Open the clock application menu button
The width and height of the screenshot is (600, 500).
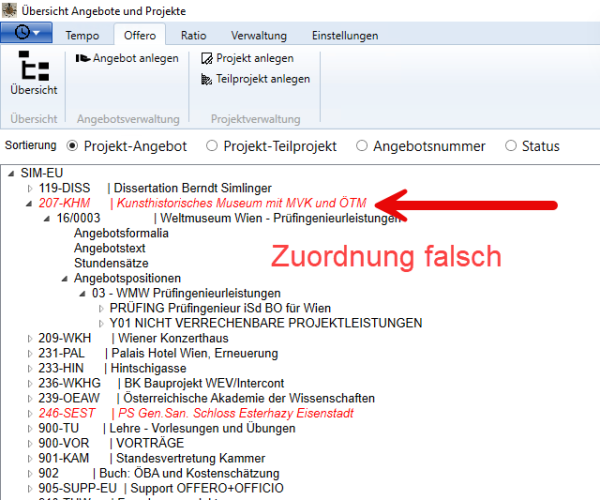26,32
